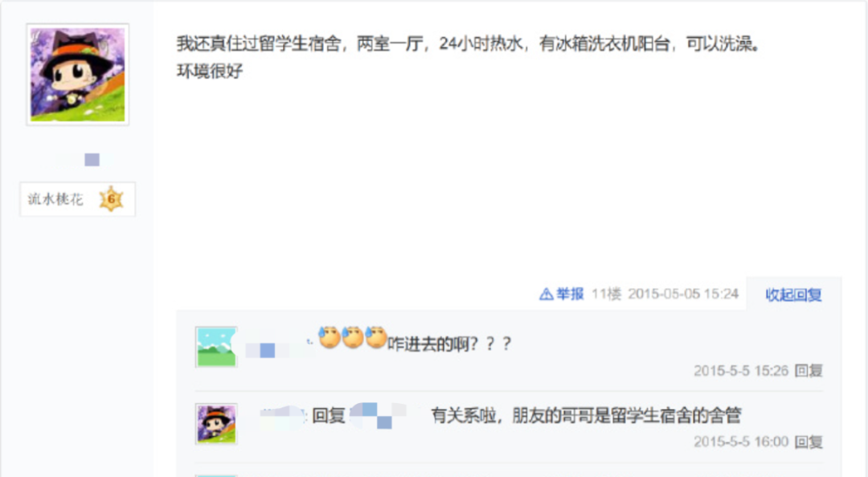
Task: Click the level 6 star badge
Action: [111, 198]
